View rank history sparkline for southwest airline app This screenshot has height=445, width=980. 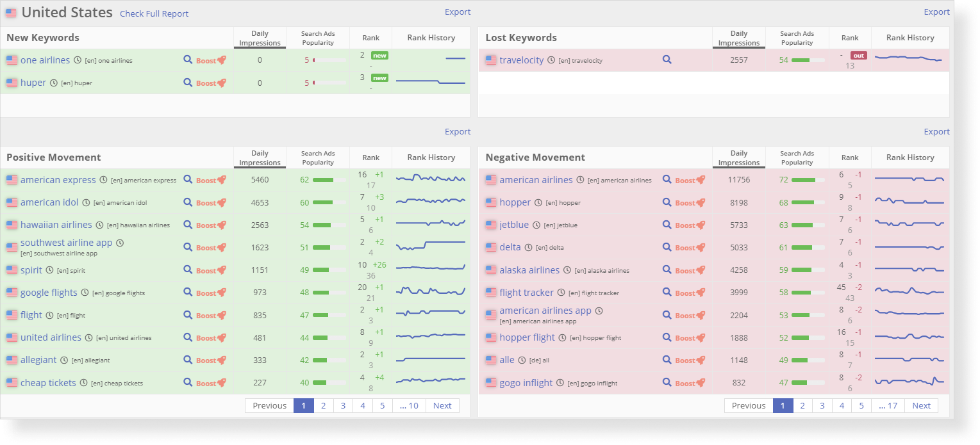(431, 246)
